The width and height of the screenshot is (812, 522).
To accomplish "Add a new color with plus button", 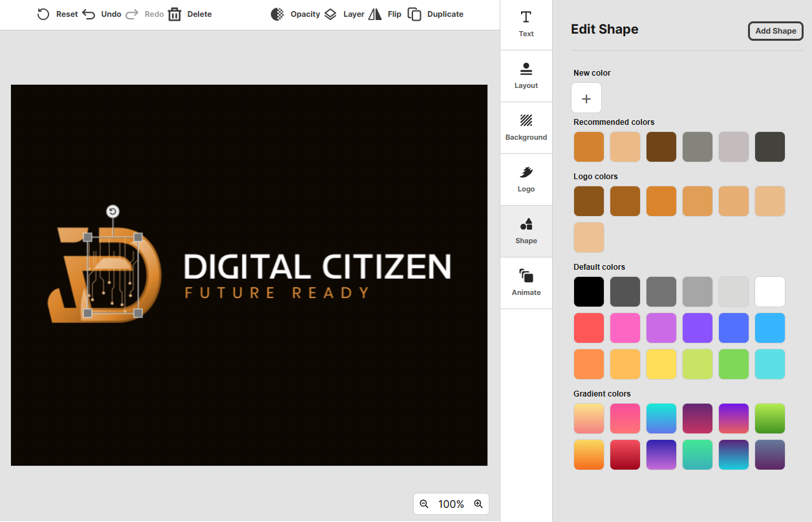I will click(x=586, y=98).
